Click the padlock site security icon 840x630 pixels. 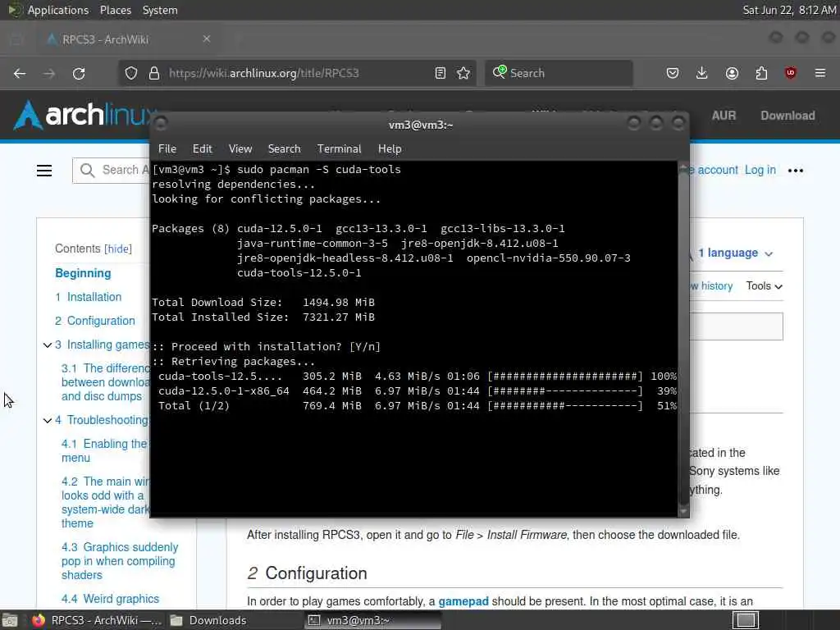(x=154, y=73)
